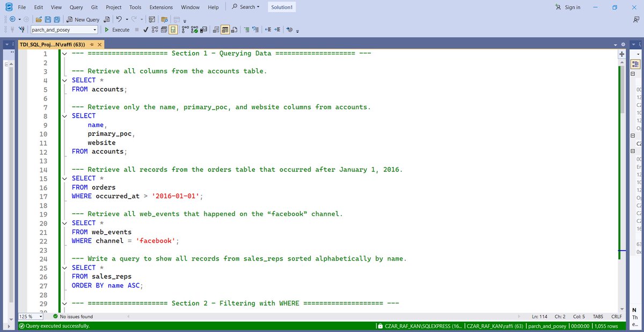
Task: Toggle IntelliSense Enabled in the SQL toolbar
Action: [x=173, y=30]
